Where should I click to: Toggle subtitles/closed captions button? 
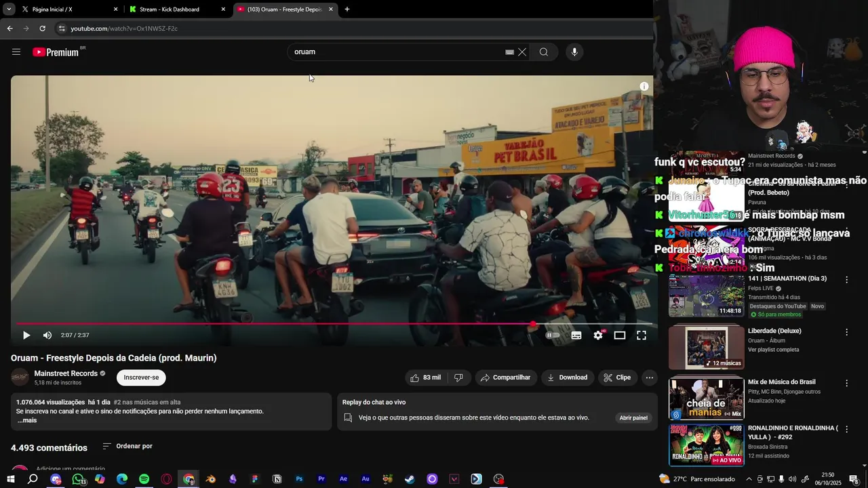point(576,335)
